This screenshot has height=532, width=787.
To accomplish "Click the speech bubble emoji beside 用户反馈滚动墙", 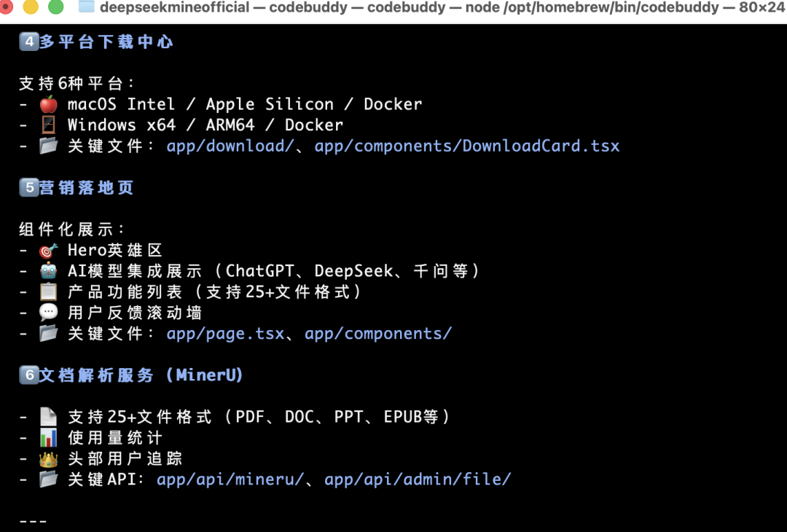I will [x=48, y=313].
